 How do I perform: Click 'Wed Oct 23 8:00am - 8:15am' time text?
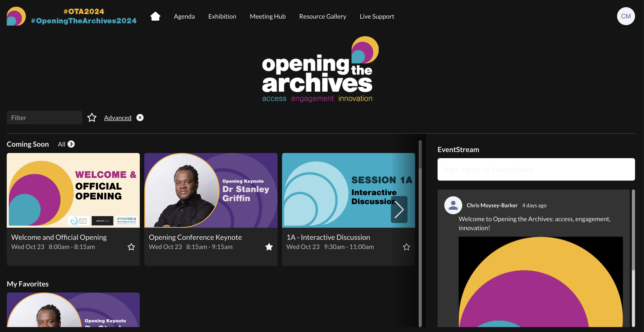(53, 247)
